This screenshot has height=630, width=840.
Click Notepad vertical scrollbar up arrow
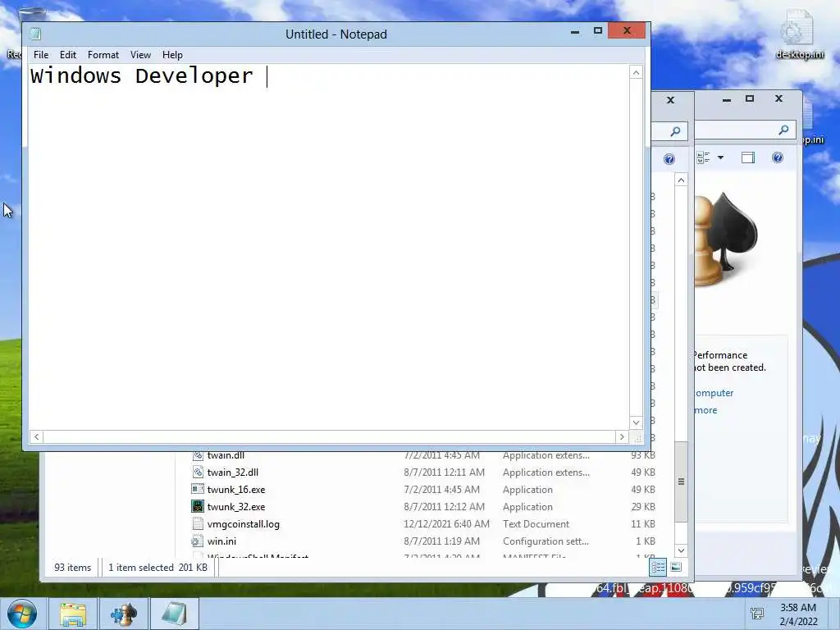636,72
